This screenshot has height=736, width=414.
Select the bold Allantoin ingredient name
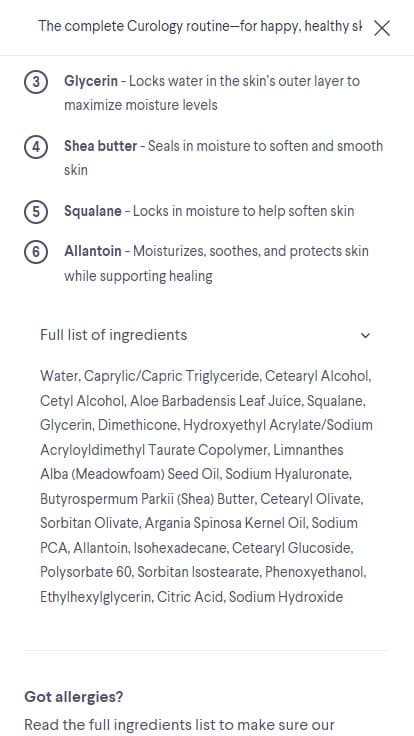(92, 251)
